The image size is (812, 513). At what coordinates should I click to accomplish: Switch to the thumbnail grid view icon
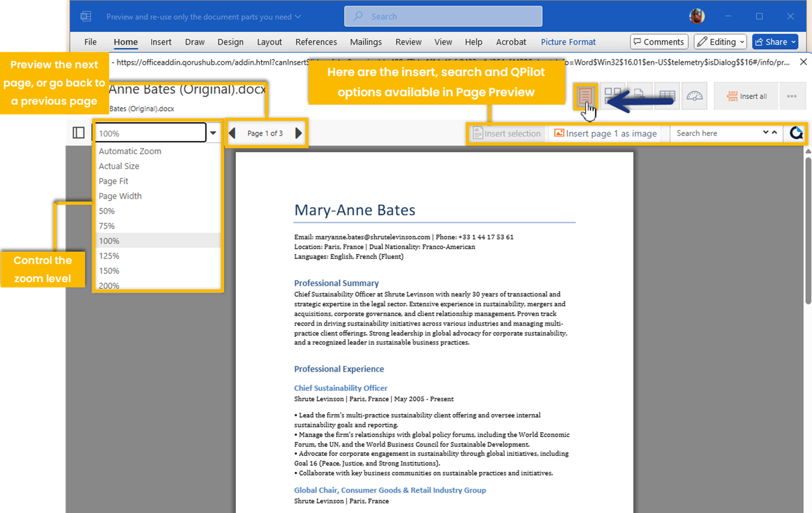point(612,95)
